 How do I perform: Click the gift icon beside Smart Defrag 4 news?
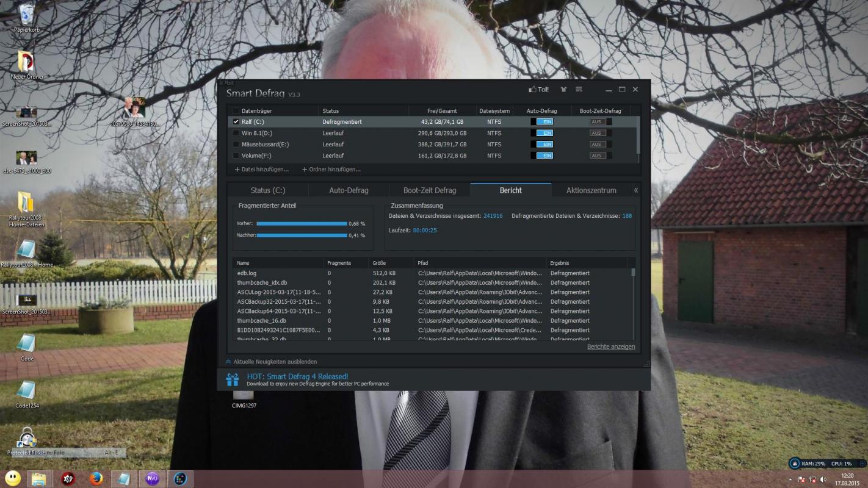pos(232,380)
